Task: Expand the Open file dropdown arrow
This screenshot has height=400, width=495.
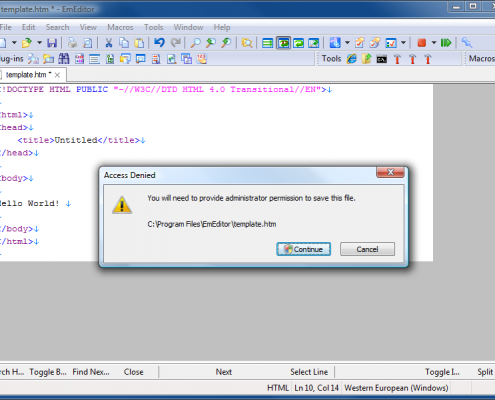Action: (39, 43)
